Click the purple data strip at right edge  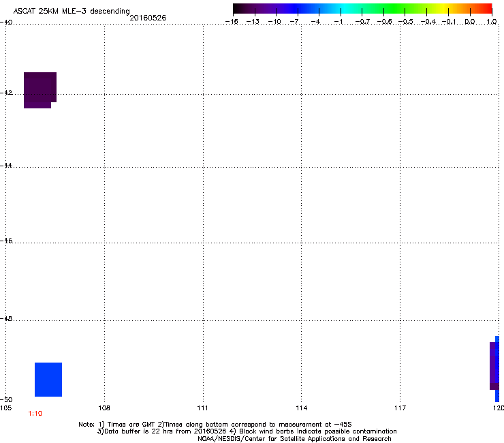pyautogui.click(x=494, y=366)
